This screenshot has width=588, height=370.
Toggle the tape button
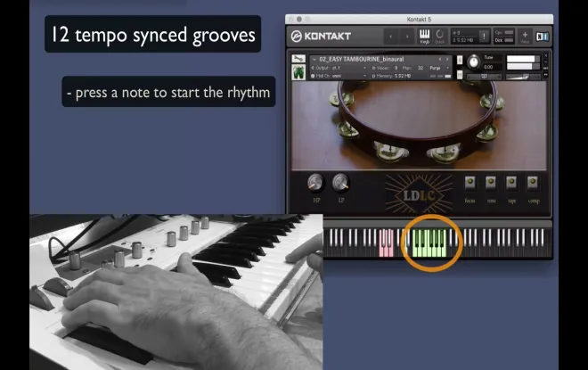(x=511, y=183)
